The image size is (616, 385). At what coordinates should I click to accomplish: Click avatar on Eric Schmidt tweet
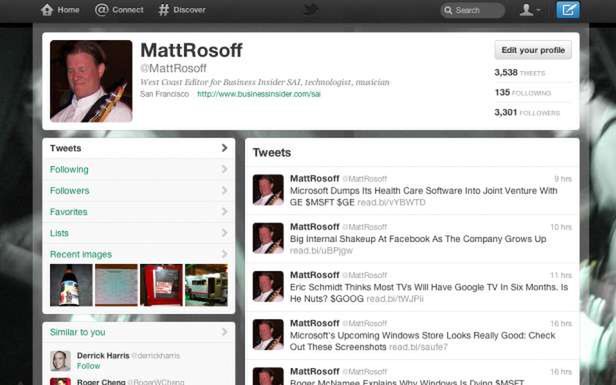pyautogui.click(x=268, y=286)
